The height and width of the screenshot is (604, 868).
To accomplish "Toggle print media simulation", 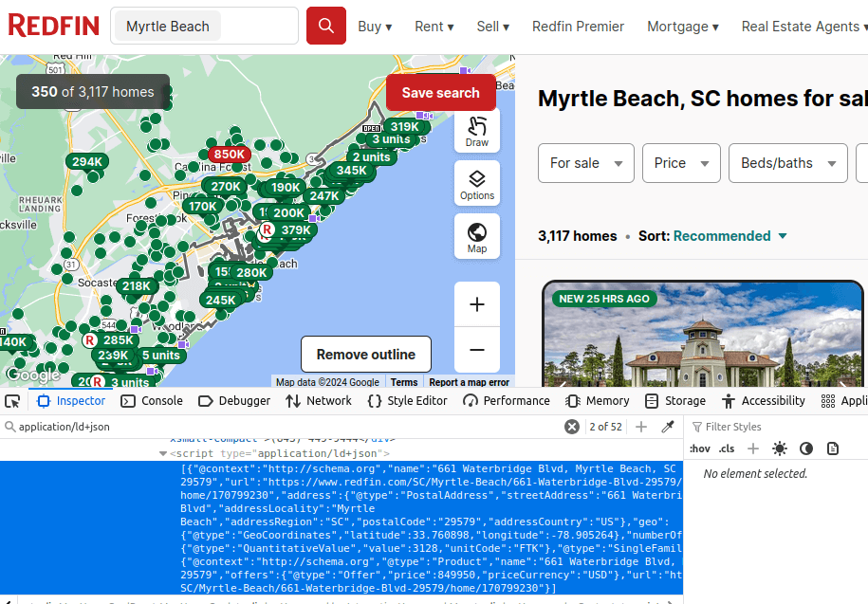I will pyautogui.click(x=833, y=448).
